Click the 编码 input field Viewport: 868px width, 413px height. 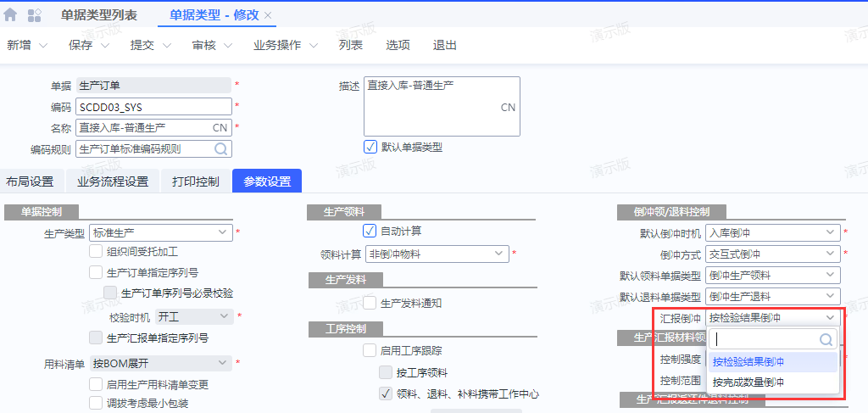153,107
